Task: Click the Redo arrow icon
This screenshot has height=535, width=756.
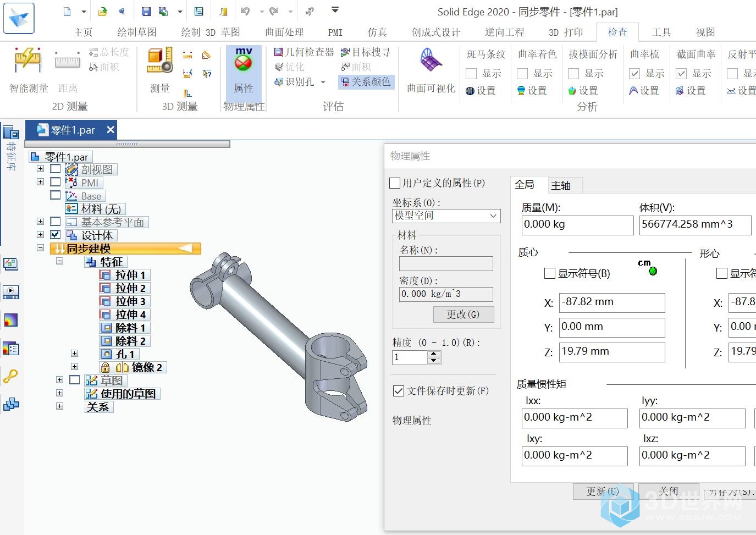Action: click(x=274, y=12)
